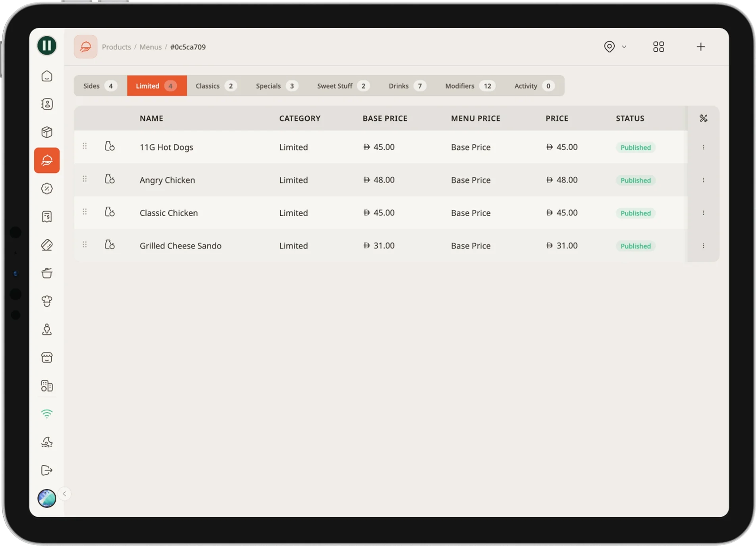Click the Published badge for Classic Chicken

click(x=636, y=213)
